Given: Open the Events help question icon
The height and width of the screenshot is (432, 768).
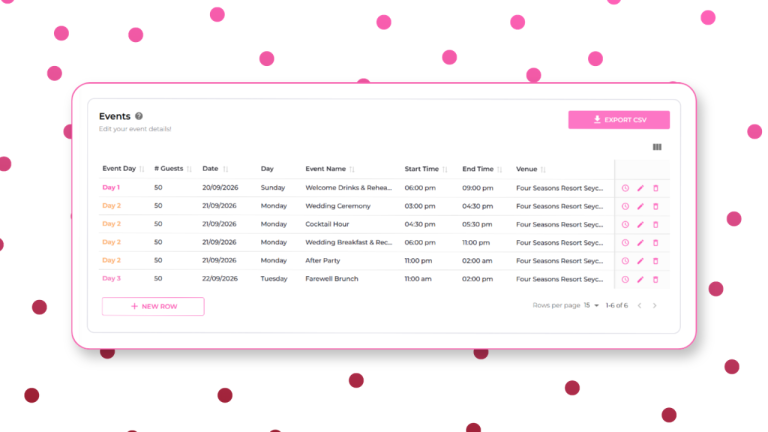Looking at the screenshot, I should [x=139, y=116].
